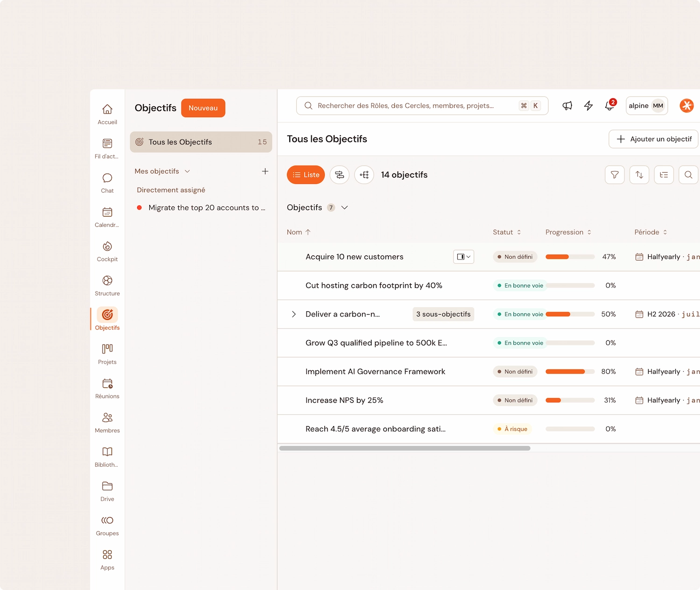Open Groupes in the sidebar

107,525
